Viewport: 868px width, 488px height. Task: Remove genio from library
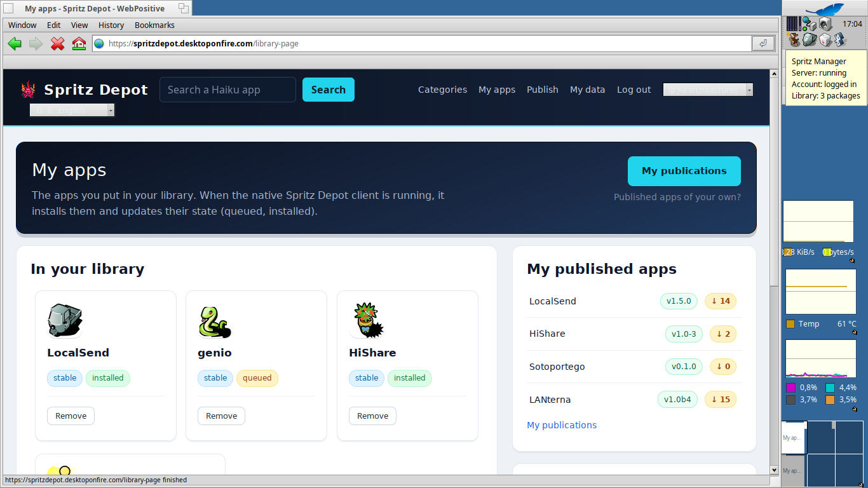[221, 416]
